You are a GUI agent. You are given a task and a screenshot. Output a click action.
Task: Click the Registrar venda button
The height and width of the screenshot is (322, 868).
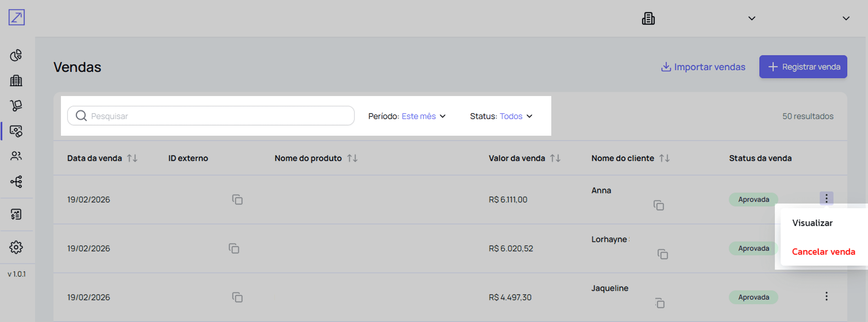click(x=803, y=67)
